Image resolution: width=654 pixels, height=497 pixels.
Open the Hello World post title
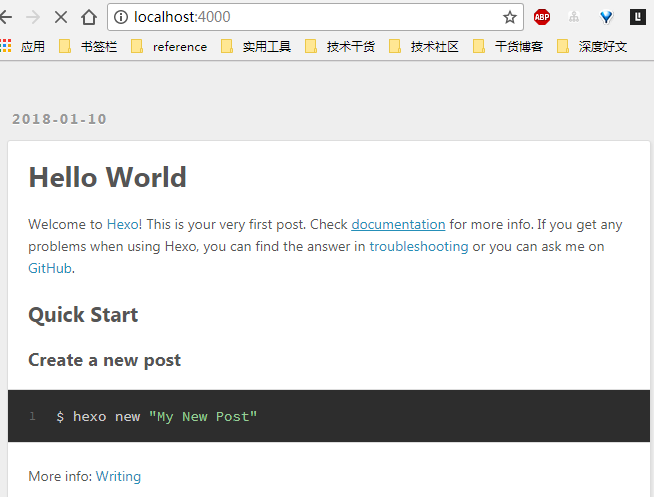107,177
